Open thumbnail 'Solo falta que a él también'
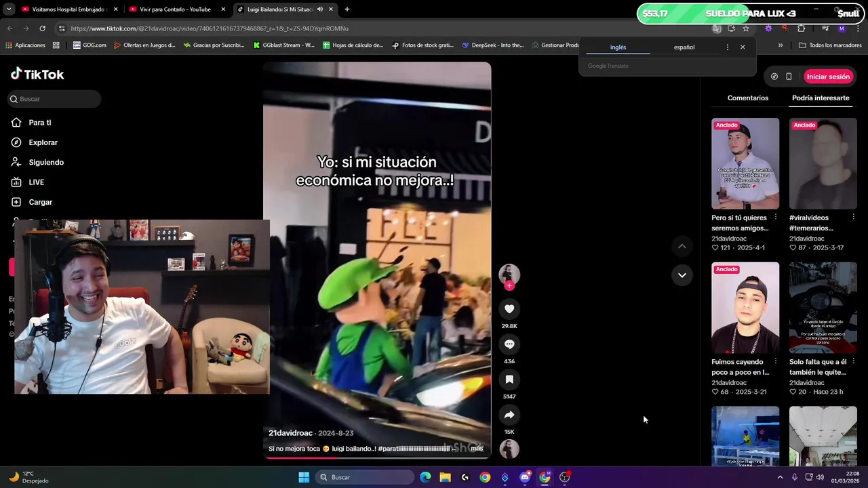Viewport: 868px width, 488px height. pyautogui.click(x=823, y=308)
